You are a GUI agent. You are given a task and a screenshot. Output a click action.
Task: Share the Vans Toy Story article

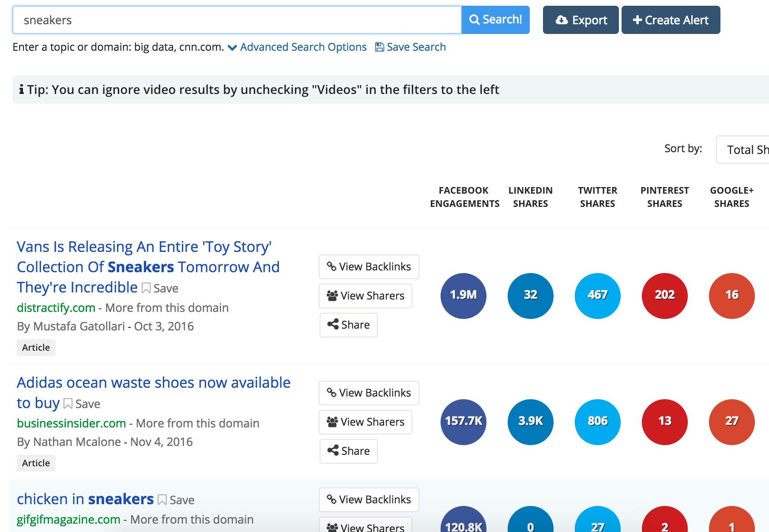349,325
